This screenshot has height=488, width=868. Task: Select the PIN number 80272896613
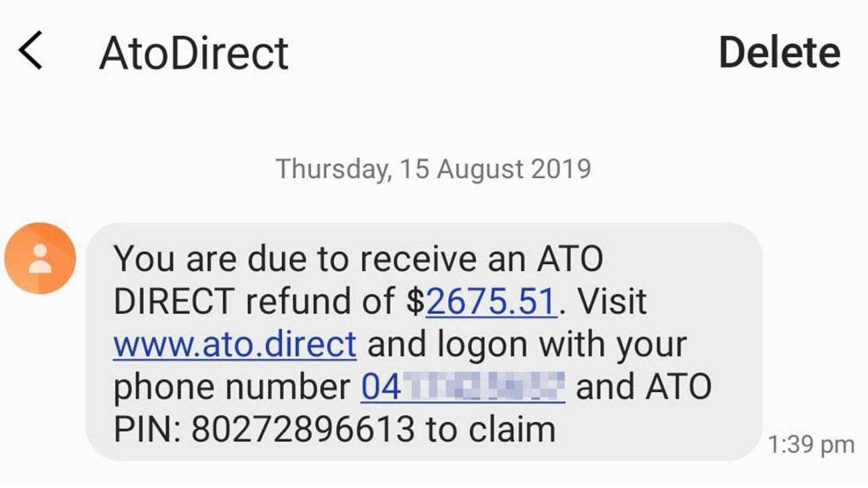(x=303, y=429)
